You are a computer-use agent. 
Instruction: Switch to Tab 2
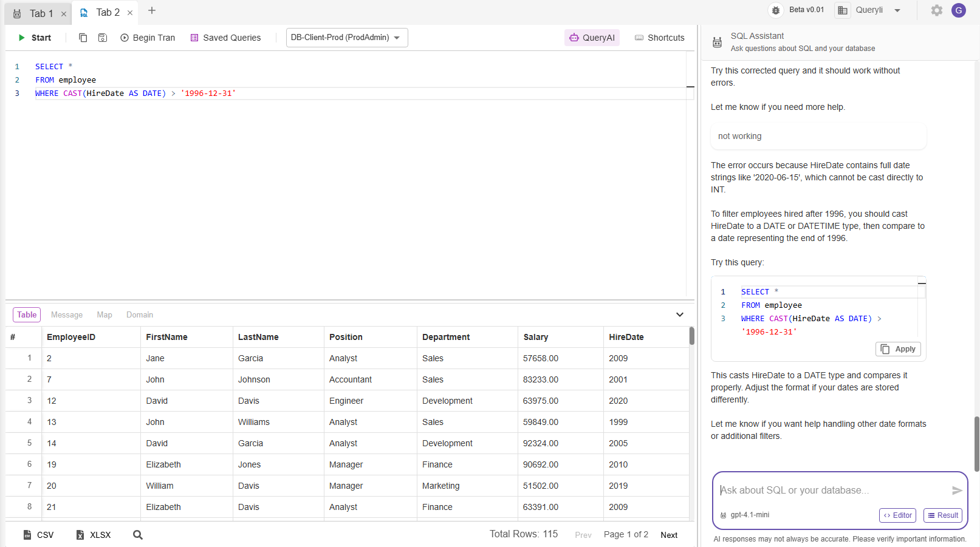click(108, 13)
